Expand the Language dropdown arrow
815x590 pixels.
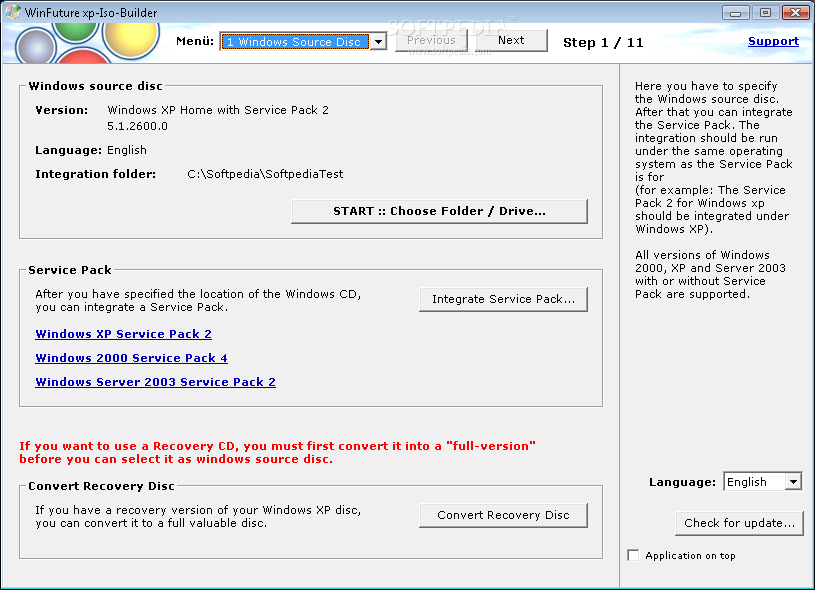click(793, 482)
